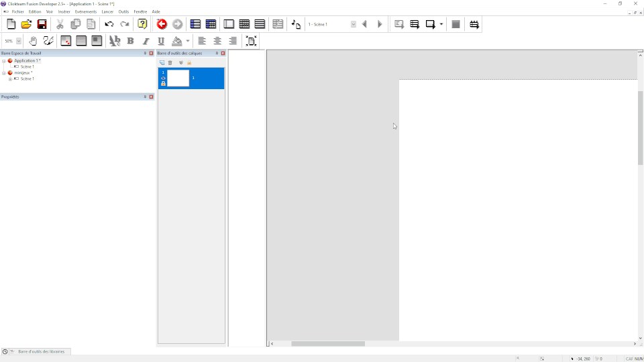Click the yellow help question mark icon
Viewport: 644px width, 362px height.
coord(142,25)
